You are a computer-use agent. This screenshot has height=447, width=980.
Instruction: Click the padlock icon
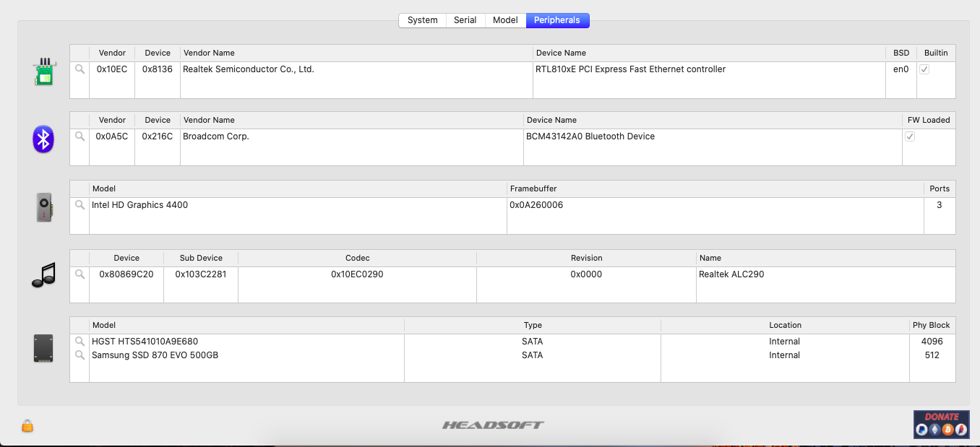click(27, 425)
